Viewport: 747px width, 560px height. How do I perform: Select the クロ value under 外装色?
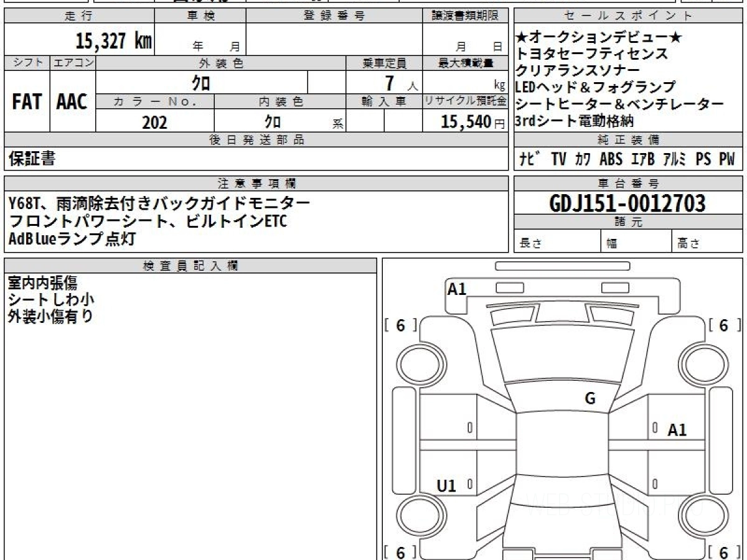[200, 82]
